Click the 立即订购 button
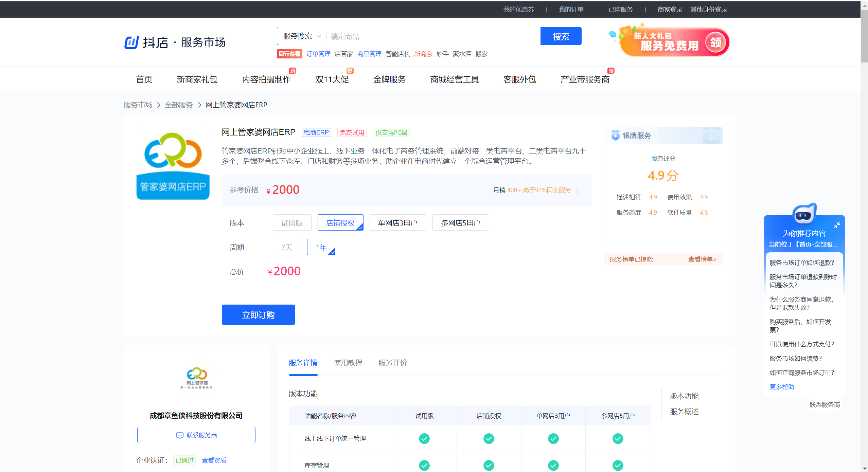The width and height of the screenshot is (868, 472). coord(259,315)
